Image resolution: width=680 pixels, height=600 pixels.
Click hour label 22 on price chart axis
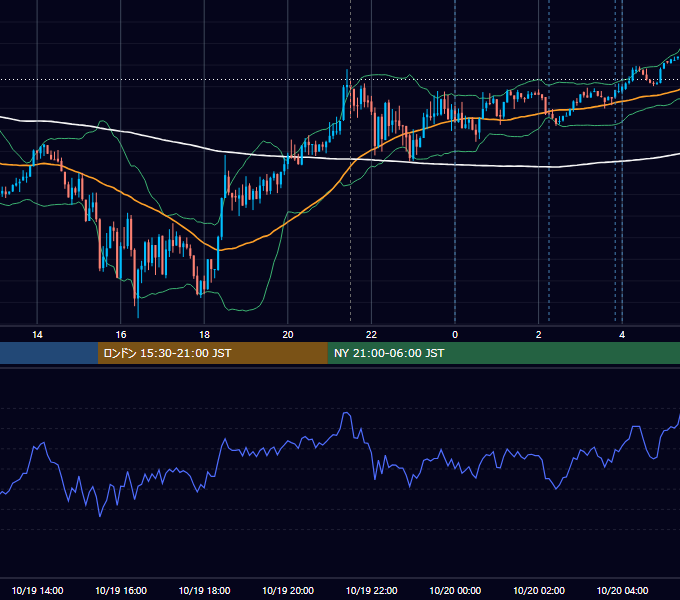click(x=371, y=335)
